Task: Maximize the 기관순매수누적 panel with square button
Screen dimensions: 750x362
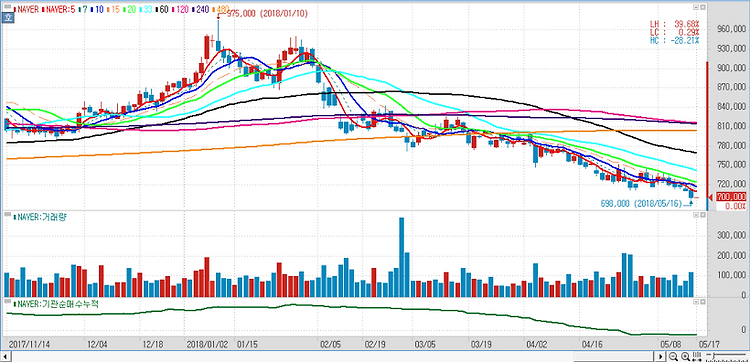Action: (703, 302)
